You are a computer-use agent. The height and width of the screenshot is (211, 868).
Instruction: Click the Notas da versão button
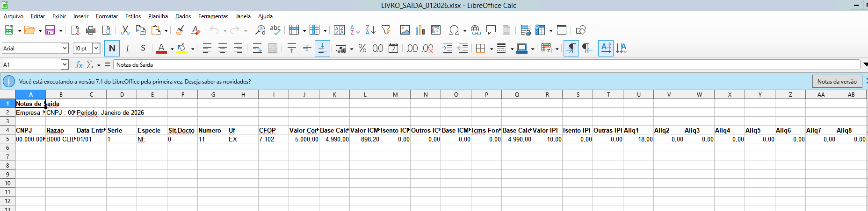(837, 81)
